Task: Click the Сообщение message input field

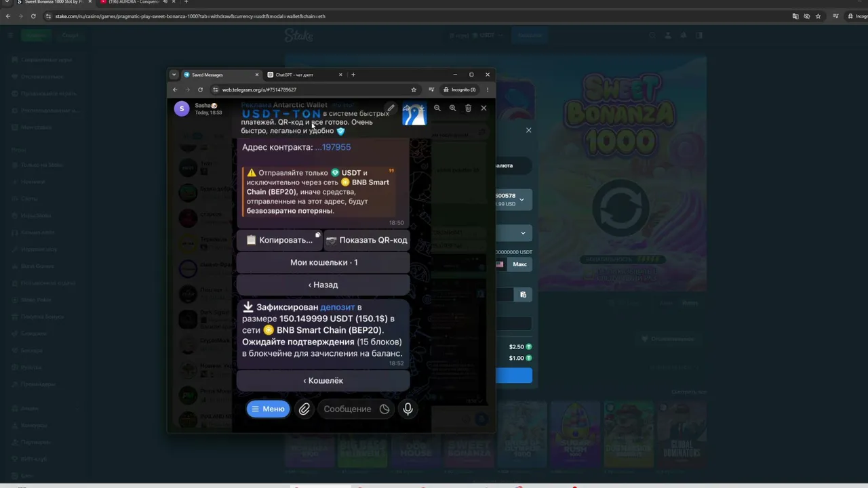Action: 347,409
